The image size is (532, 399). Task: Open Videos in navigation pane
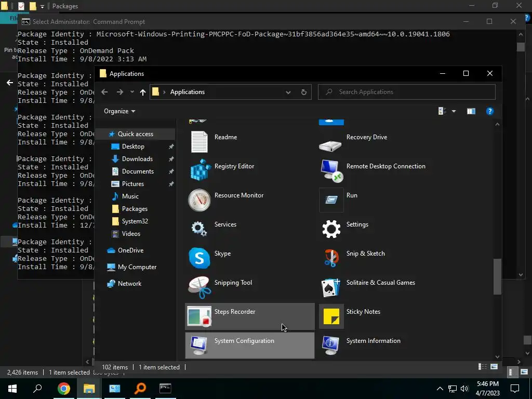[x=131, y=234]
